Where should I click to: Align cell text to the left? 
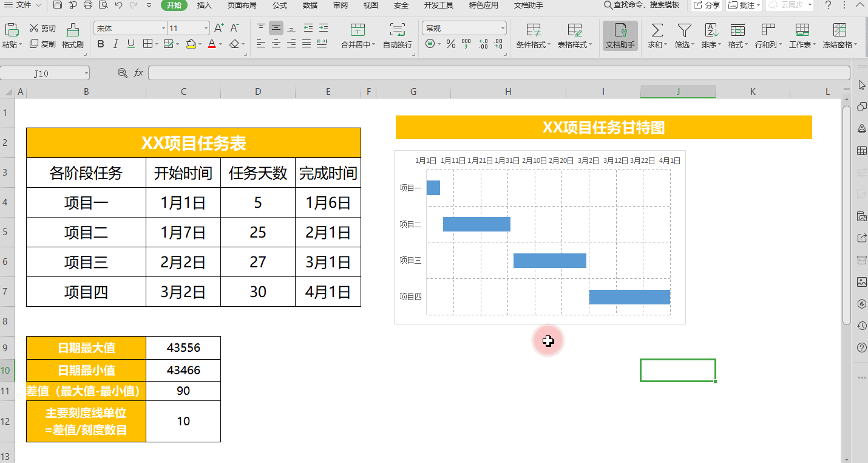pyautogui.click(x=261, y=44)
